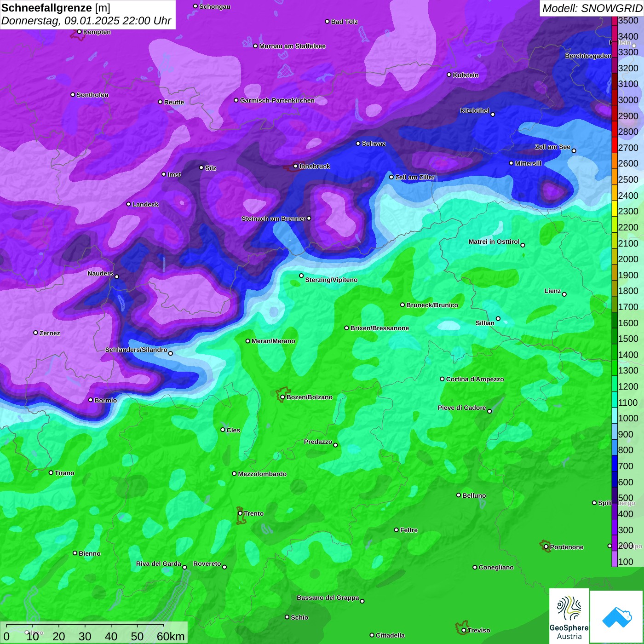Select the Bormio marker
Viewport: 644px width, 644px height.
click(91, 400)
